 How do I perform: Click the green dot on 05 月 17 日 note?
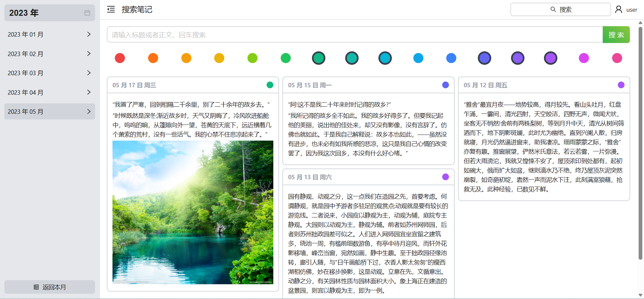[x=270, y=85]
